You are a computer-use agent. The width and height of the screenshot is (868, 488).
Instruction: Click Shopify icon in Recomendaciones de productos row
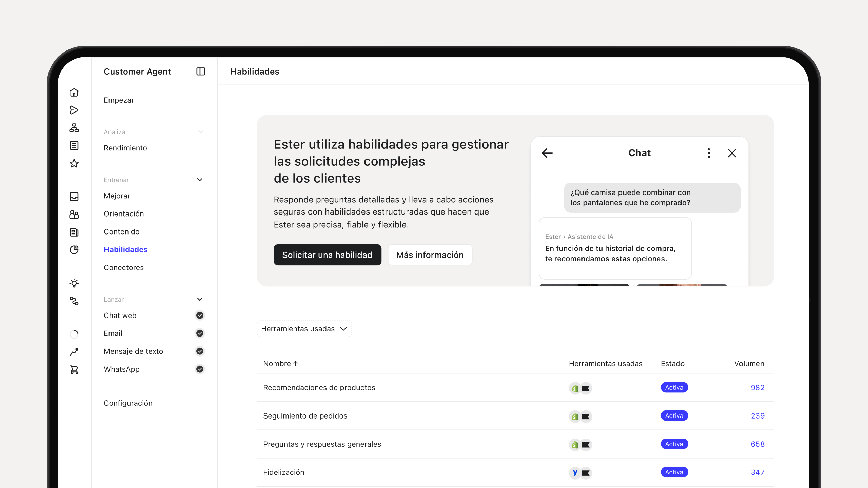[x=575, y=388]
